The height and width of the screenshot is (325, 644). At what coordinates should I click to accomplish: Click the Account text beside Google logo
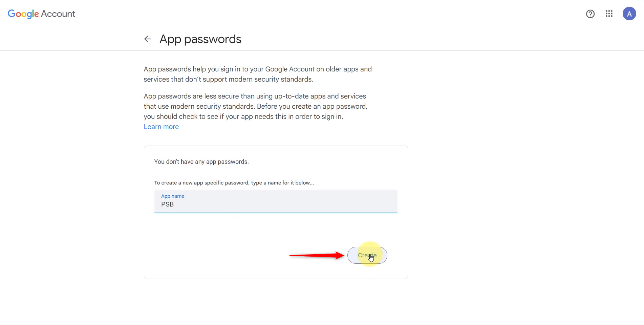click(58, 14)
